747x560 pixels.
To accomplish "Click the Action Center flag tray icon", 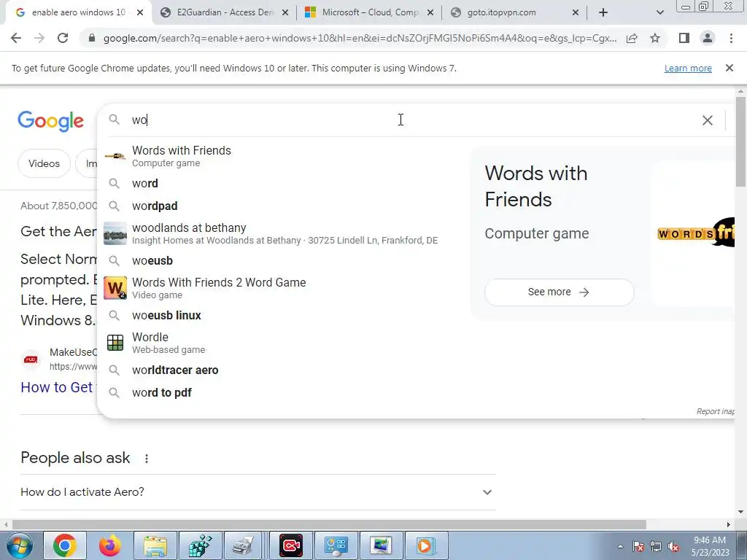I will tap(638, 547).
